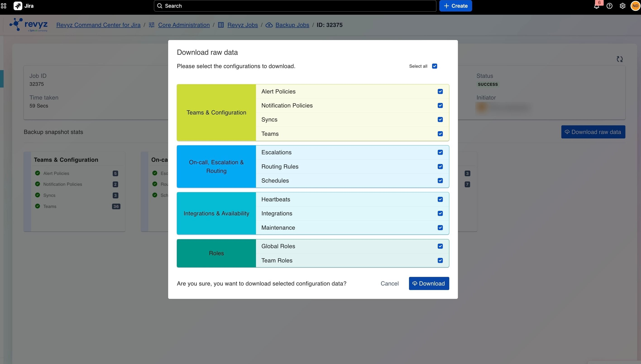
Task: Click the 'Backup snapshot stats' heading
Action: [x=53, y=132]
